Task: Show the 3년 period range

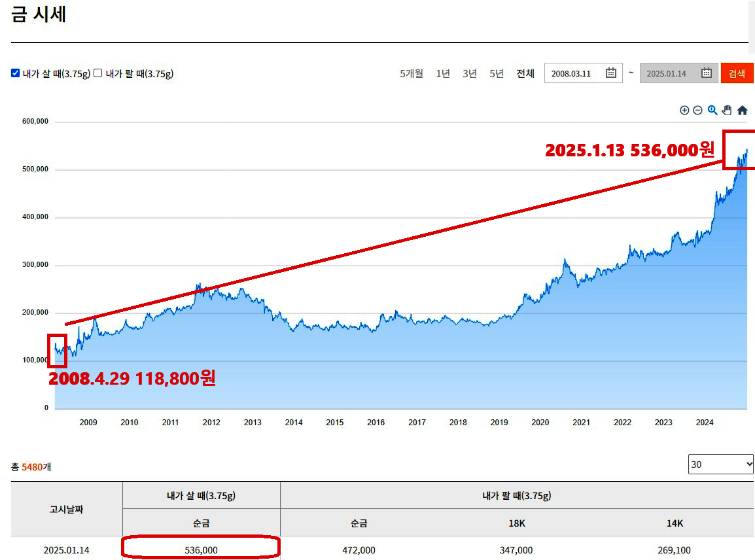Action: tap(470, 73)
